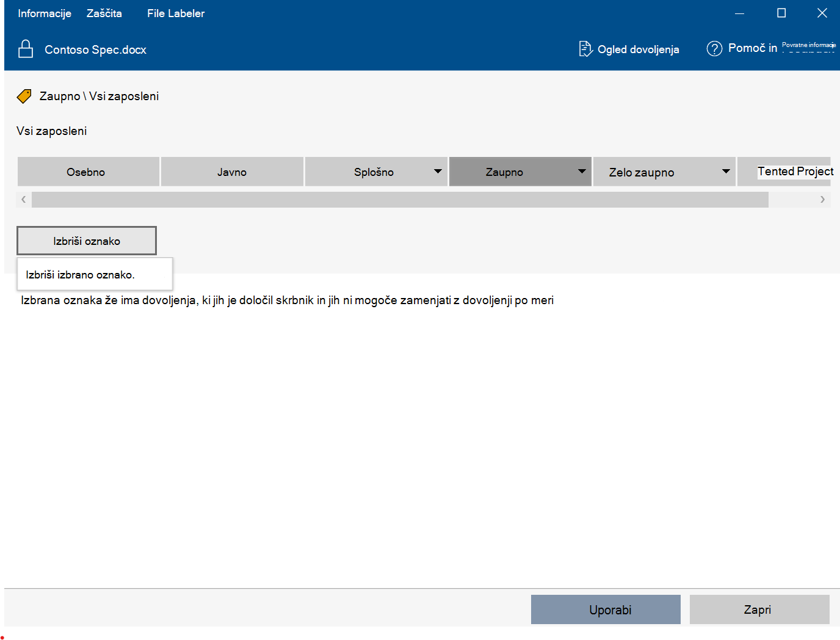Select the Javno label
This screenshot has width=840, height=640.
[232, 172]
